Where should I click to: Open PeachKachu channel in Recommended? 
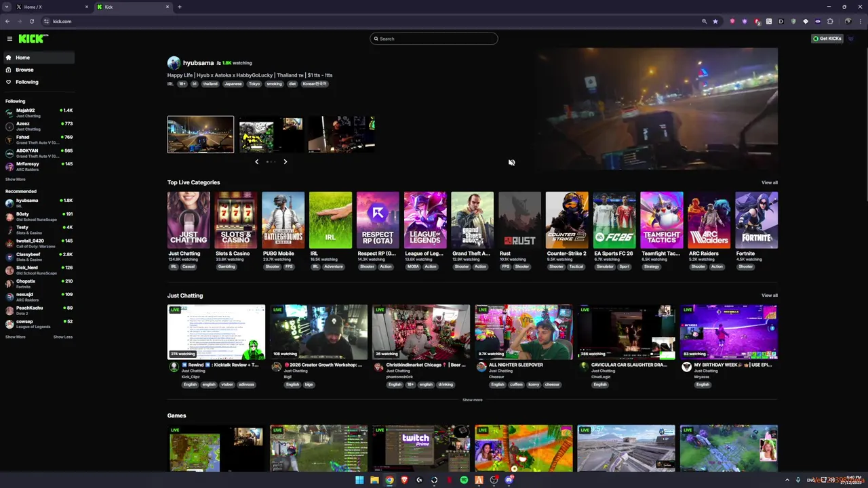39,310
